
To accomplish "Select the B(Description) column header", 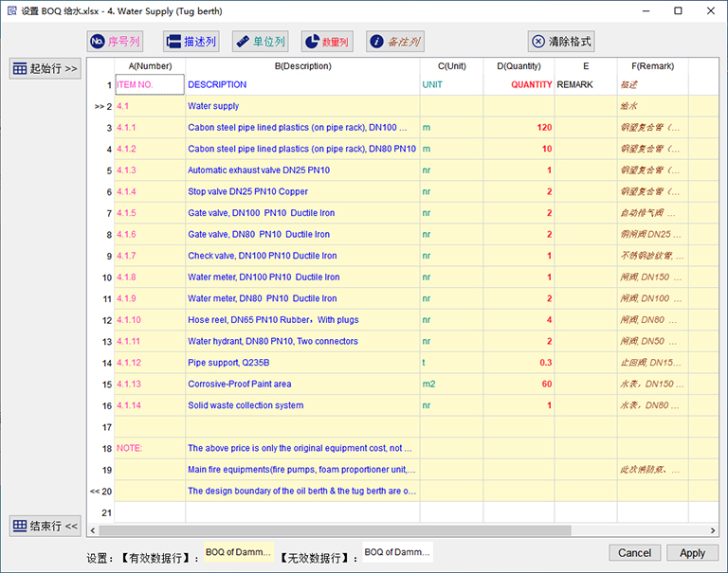I will (x=302, y=66).
